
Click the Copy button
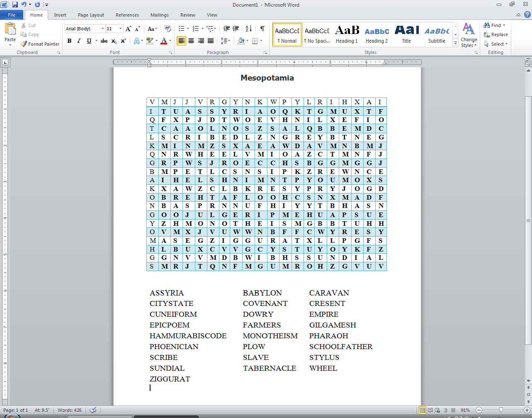click(30, 34)
